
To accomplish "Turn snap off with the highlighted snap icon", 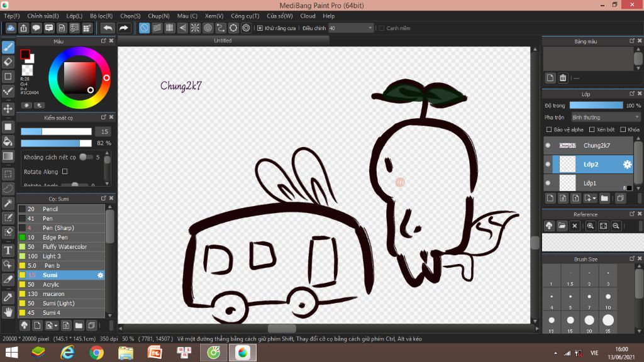I will click(144, 28).
